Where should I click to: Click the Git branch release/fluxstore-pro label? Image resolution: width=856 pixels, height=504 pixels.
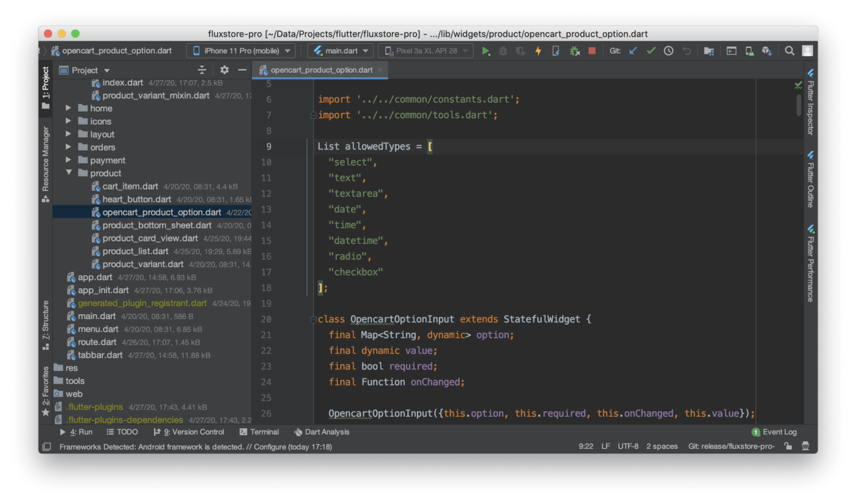pos(731,447)
